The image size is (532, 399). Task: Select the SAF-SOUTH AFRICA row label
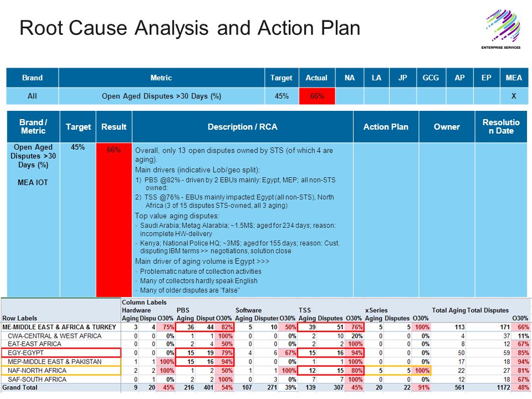coord(37,379)
